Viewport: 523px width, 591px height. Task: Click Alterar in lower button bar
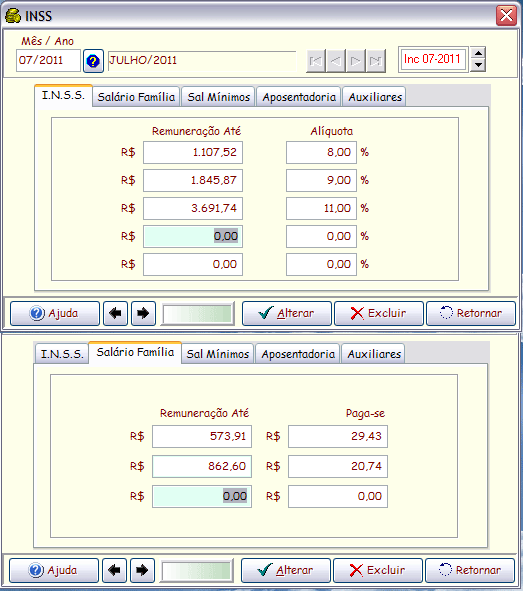point(286,570)
